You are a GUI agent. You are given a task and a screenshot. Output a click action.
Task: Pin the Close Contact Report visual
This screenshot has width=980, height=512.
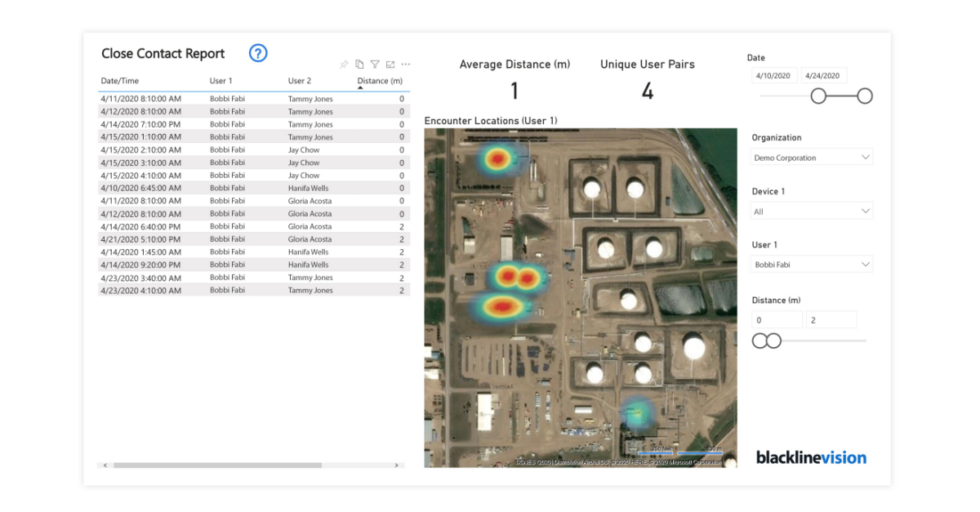[343, 64]
